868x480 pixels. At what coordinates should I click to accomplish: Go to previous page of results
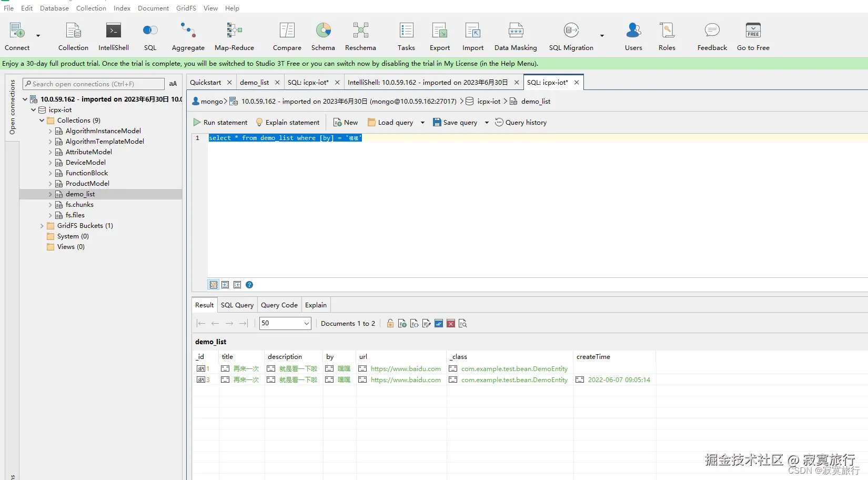pyautogui.click(x=215, y=323)
